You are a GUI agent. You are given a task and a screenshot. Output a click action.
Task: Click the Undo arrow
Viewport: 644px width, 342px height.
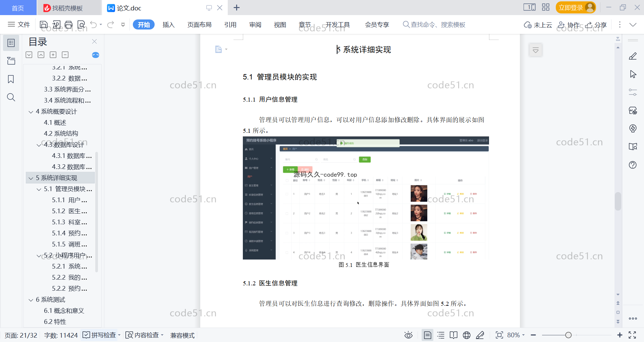(94, 24)
